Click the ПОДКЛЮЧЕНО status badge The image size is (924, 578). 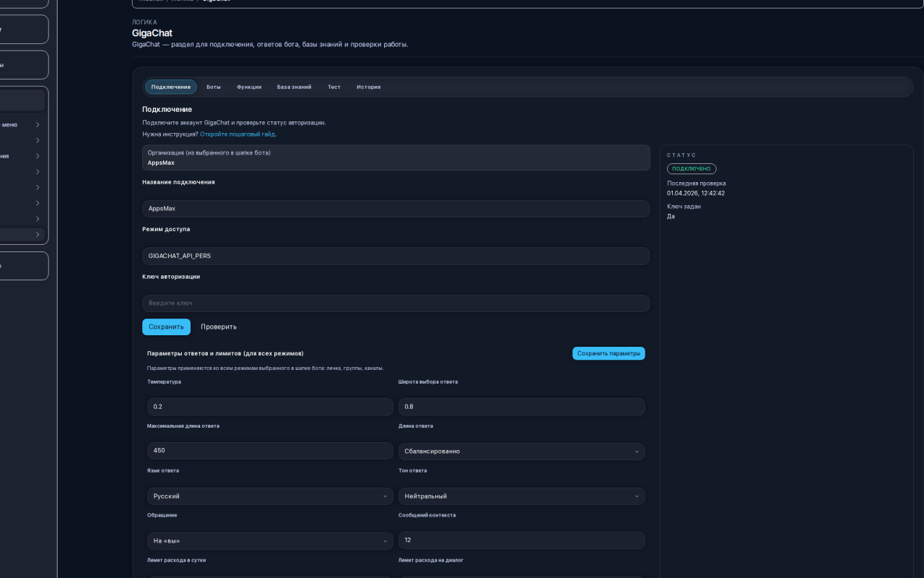(x=692, y=168)
